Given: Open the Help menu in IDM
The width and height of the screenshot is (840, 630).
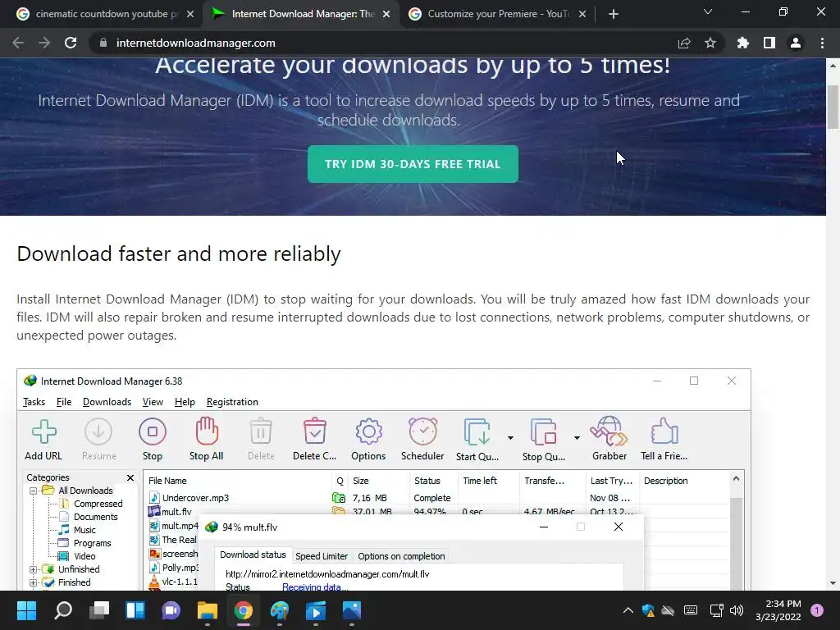Looking at the screenshot, I should tap(185, 402).
